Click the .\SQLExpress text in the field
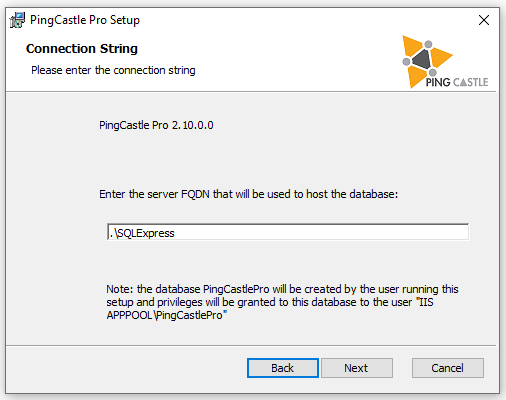This screenshot has height=400, width=506. click(142, 233)
